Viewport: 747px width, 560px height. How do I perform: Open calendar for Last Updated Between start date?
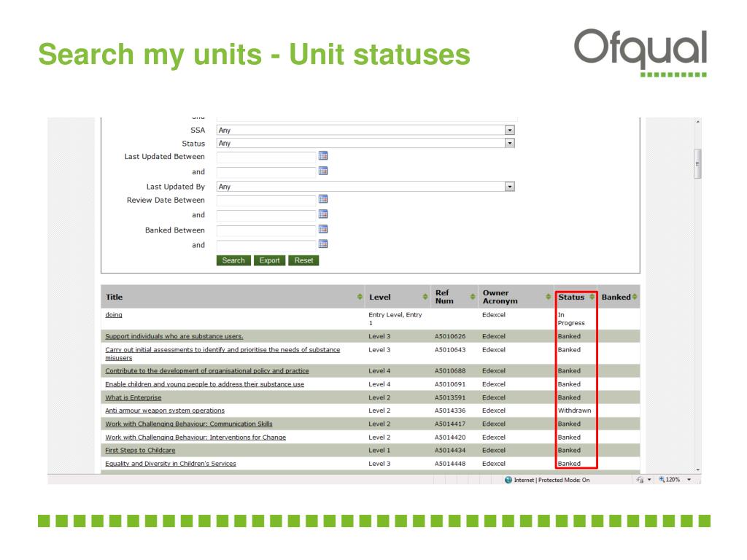click(x=323, y=156)
